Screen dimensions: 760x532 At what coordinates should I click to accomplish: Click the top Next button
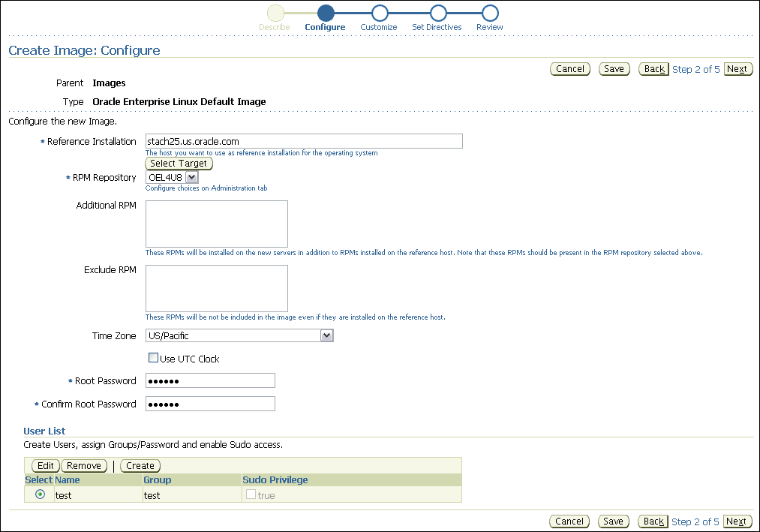coord(738,69)
